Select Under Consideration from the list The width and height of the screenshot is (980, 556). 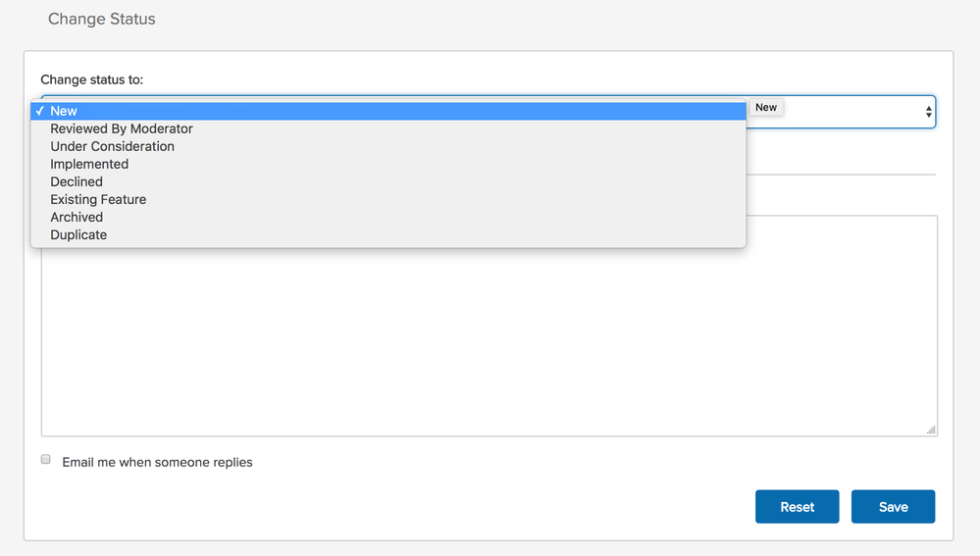[388, 146]
